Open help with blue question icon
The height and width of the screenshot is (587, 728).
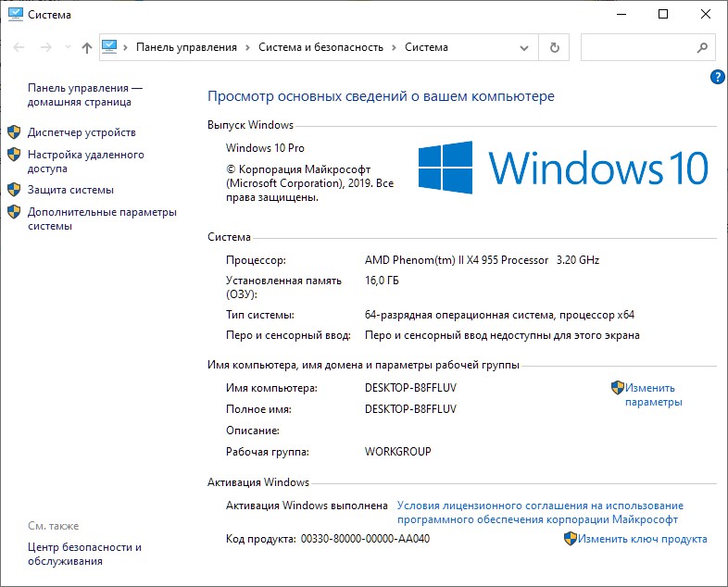[717, 77]
